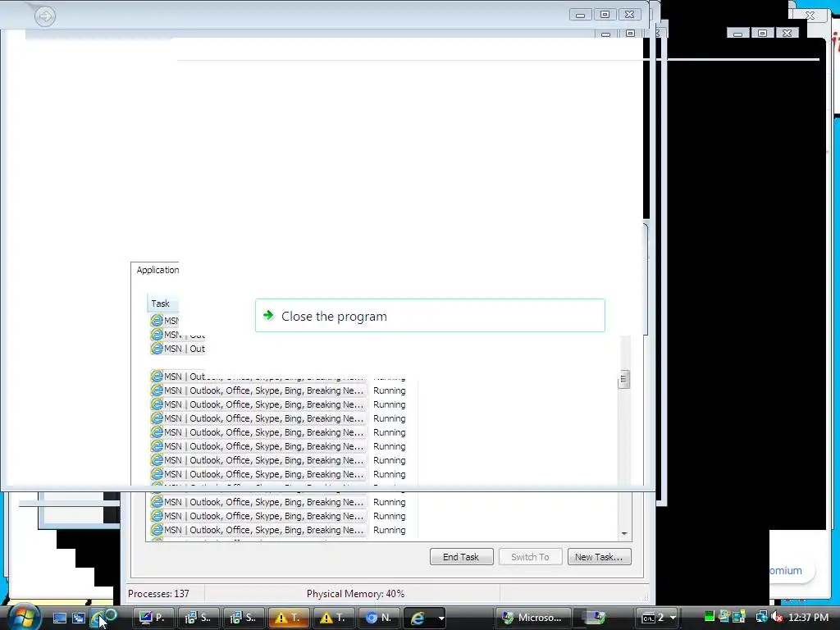The width and height of the screenshot is (840, 630).
Task: Click the 12:37 PM taskbar clock
Action: [x=808, y=618]
